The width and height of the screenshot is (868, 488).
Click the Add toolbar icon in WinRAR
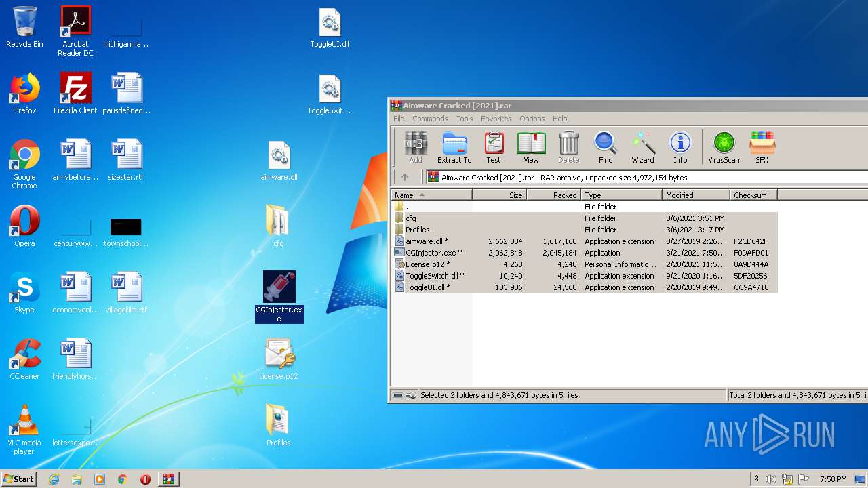coord(416,148)
